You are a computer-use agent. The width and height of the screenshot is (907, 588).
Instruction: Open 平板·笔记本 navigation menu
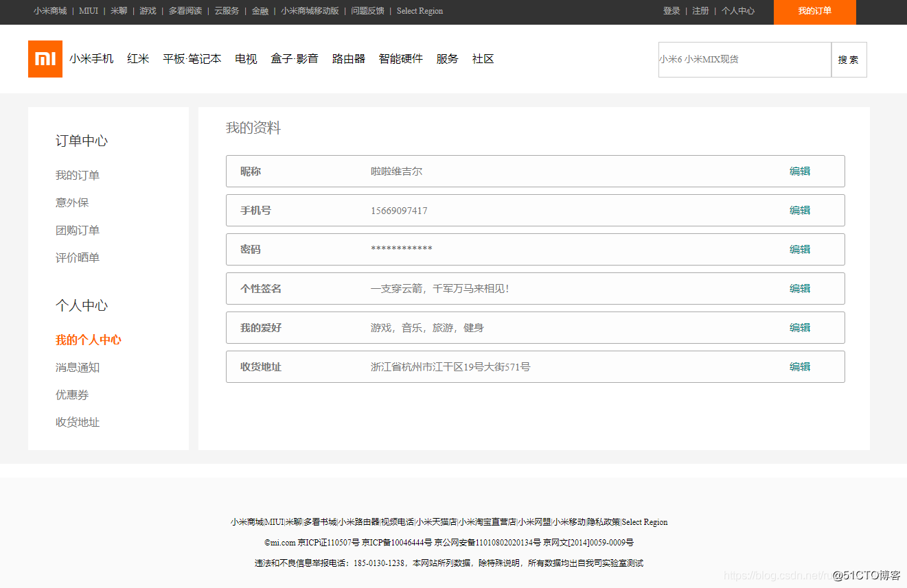coord(192,59)
